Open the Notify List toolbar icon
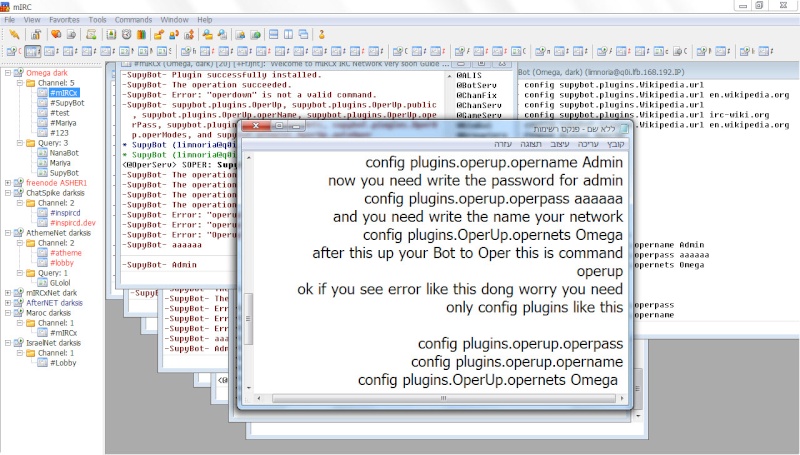Image resolution: width=800 pixels, height=455 pixels. (240, 35)
